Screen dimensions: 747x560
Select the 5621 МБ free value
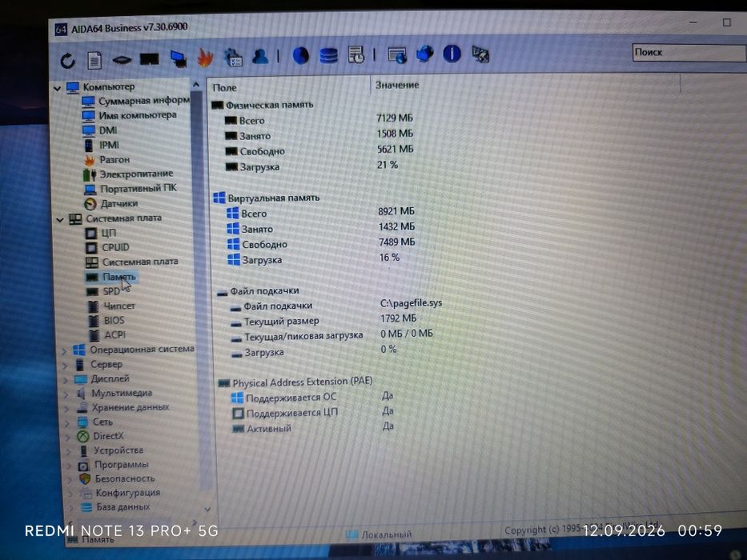coord(396,149)
